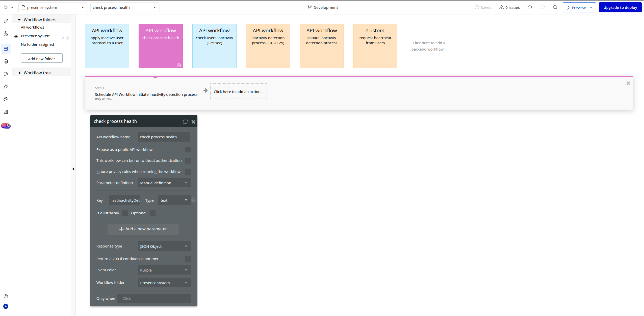Open the Data tab database icon
The image size is (644, 316).
pos(6,61)
